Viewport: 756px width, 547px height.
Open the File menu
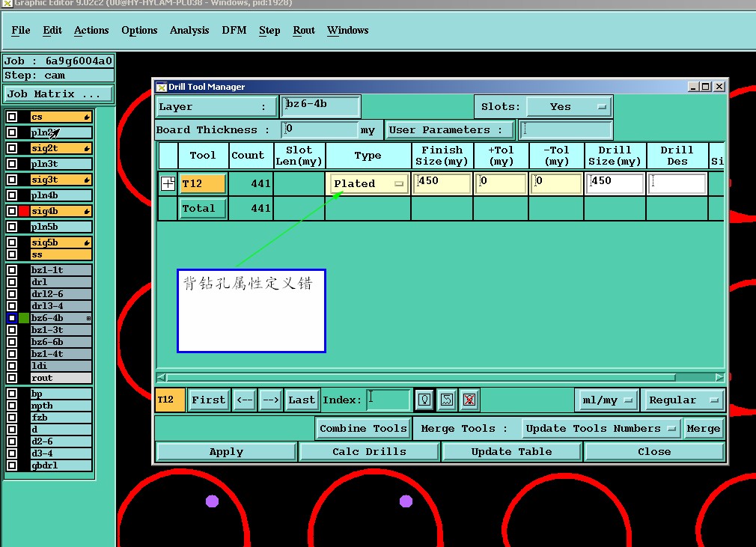21,31
